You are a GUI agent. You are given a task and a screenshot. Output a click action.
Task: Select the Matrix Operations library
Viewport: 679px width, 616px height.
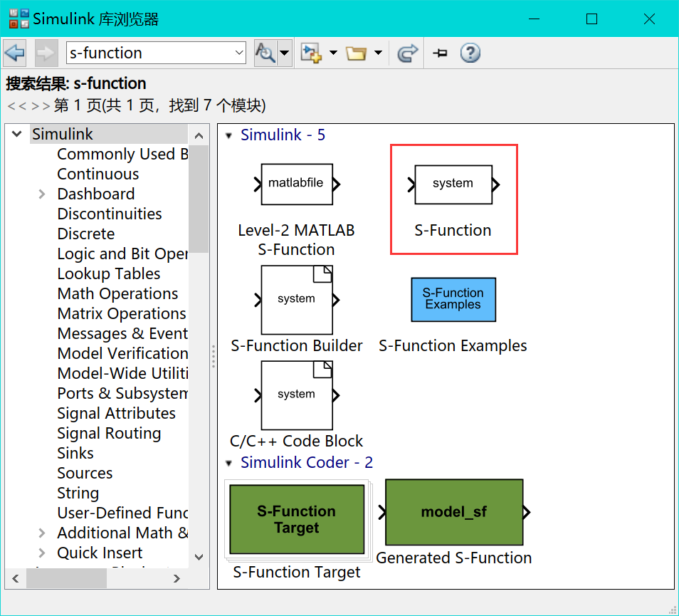coord(122,313)
